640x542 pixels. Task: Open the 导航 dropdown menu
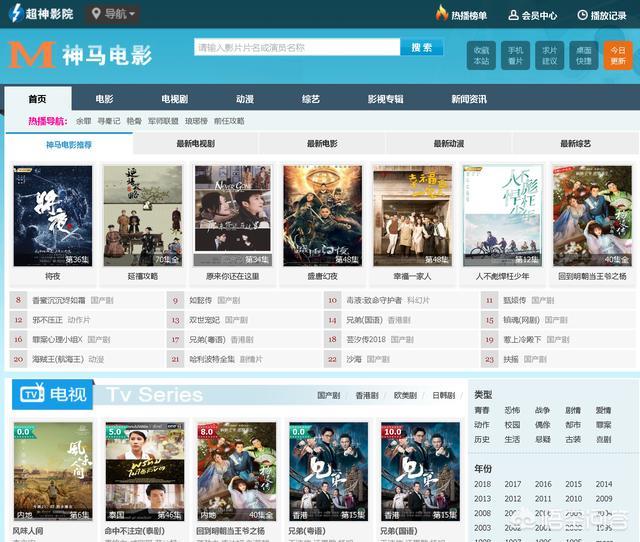point(113,14)
